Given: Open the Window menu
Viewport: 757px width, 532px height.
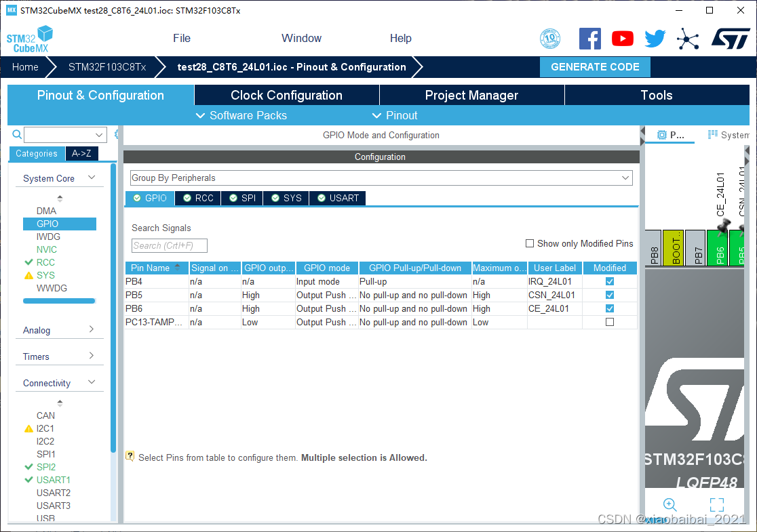Looking at the screenshot, I should pos(302,39).
